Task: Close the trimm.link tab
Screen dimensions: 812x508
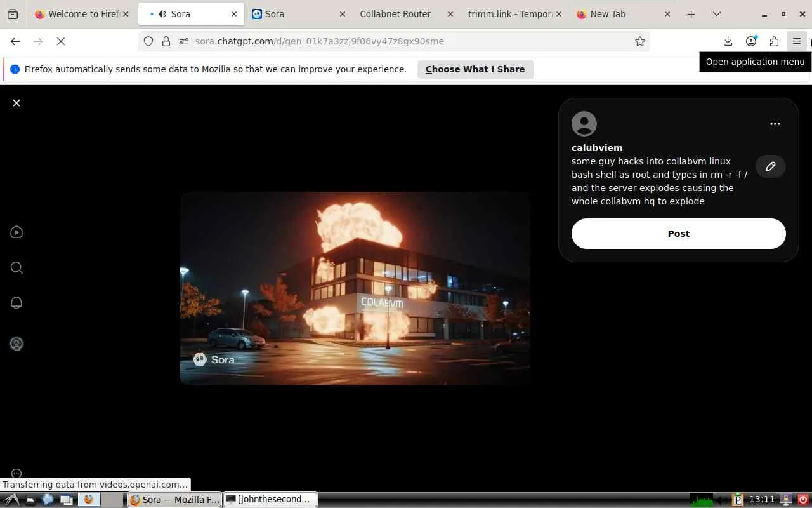Action: pos(559,14)
